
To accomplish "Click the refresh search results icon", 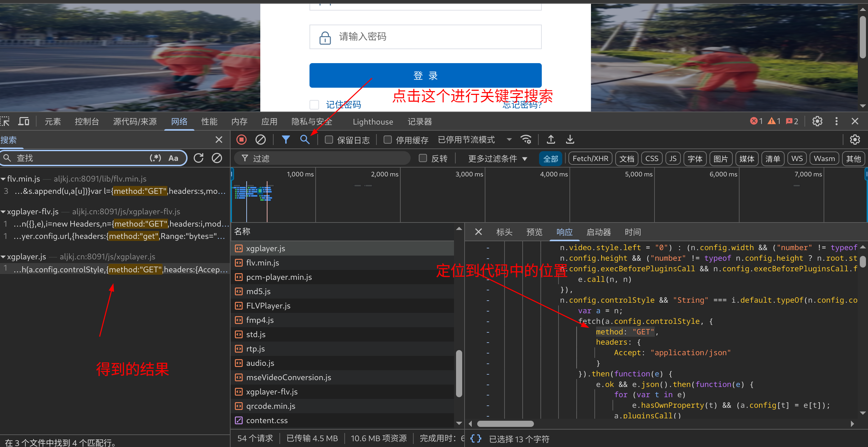I will 198,158.
